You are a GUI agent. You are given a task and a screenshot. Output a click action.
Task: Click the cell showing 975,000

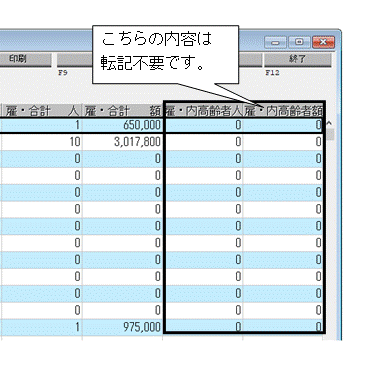(122, 327)
